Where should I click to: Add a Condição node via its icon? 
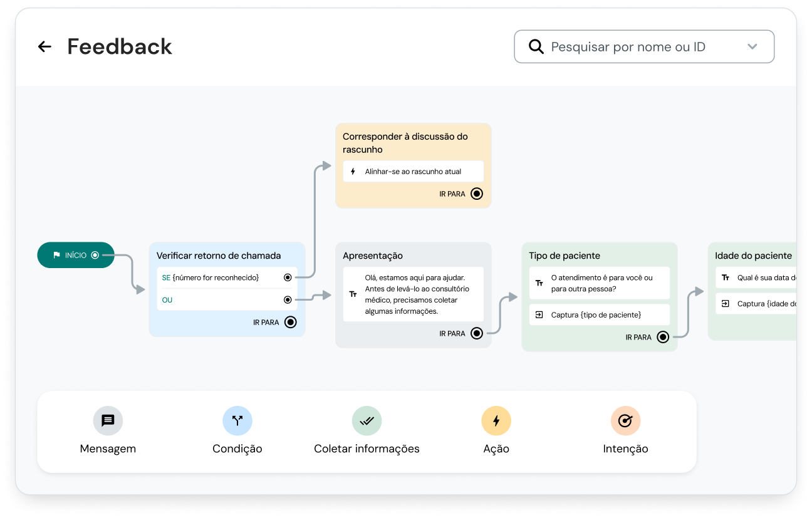click(237, 421)
